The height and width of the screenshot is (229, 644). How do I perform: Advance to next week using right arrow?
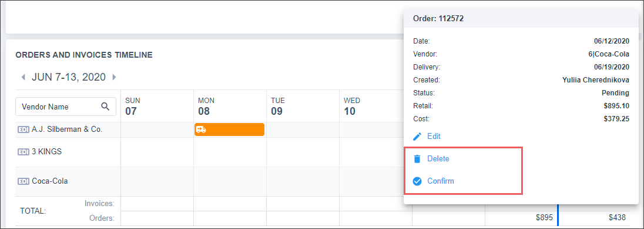(114, 77)
